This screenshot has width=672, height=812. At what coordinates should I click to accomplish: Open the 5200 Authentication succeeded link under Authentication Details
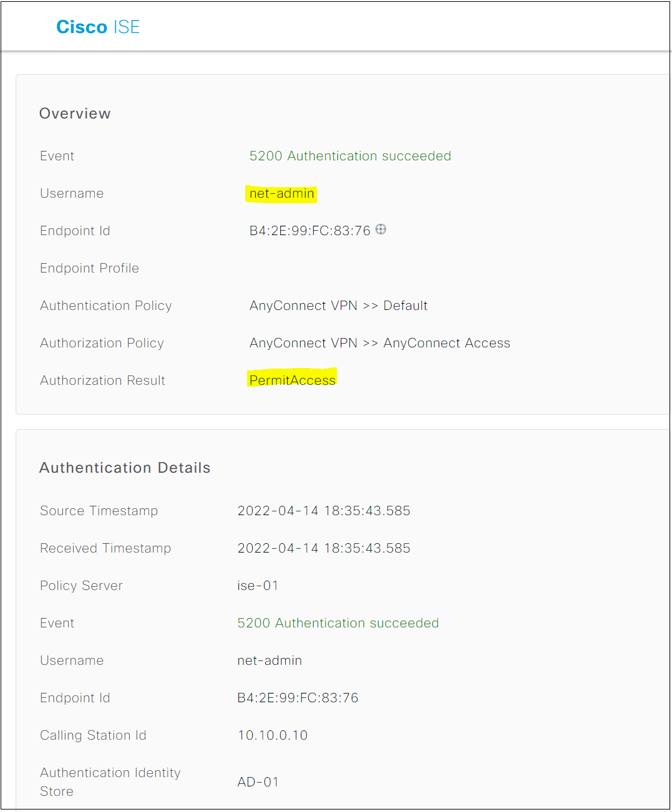[338, 623]
